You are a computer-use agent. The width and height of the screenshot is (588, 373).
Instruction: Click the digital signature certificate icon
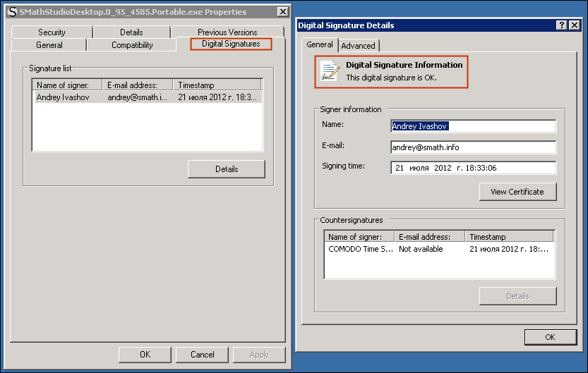pyautogui.click(x=329, y=71)
